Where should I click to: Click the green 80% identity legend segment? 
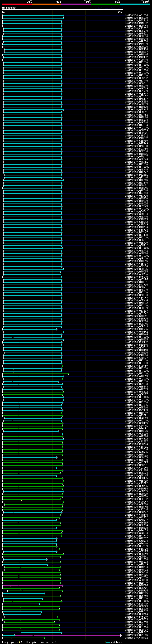tap(105, 4)
